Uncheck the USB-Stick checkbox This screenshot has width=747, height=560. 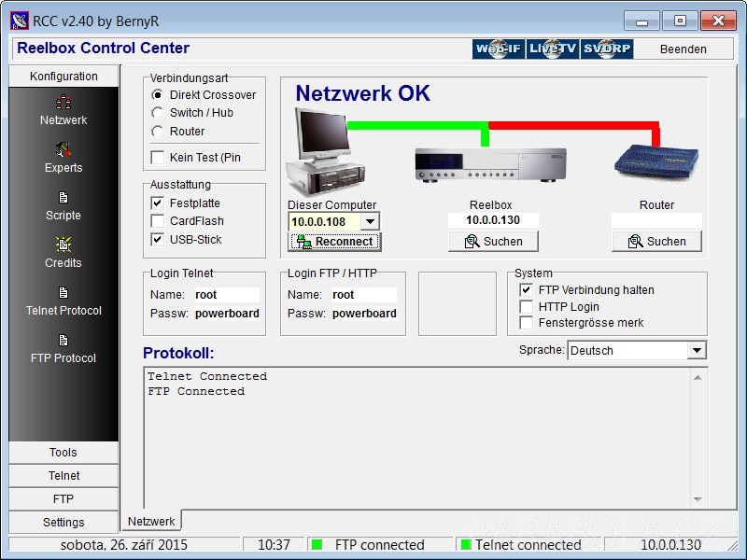157,239
